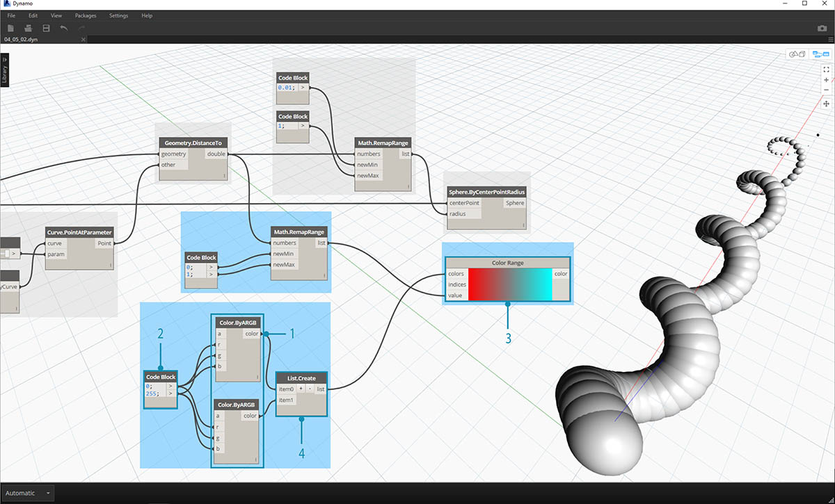The height and width of the screenshot is (504, 835).
Task: Switch to graph view navigation mode
Action: pos(821,54)
